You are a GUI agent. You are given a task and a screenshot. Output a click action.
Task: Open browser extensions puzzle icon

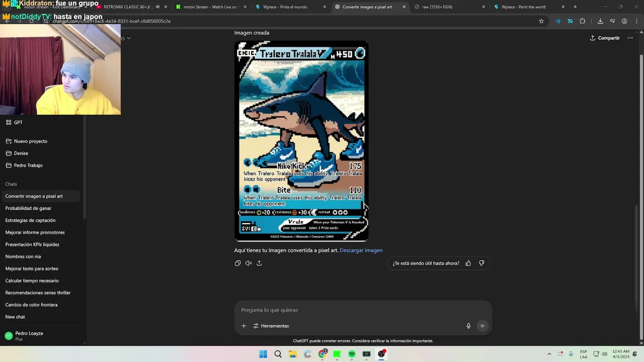[583, 21]
